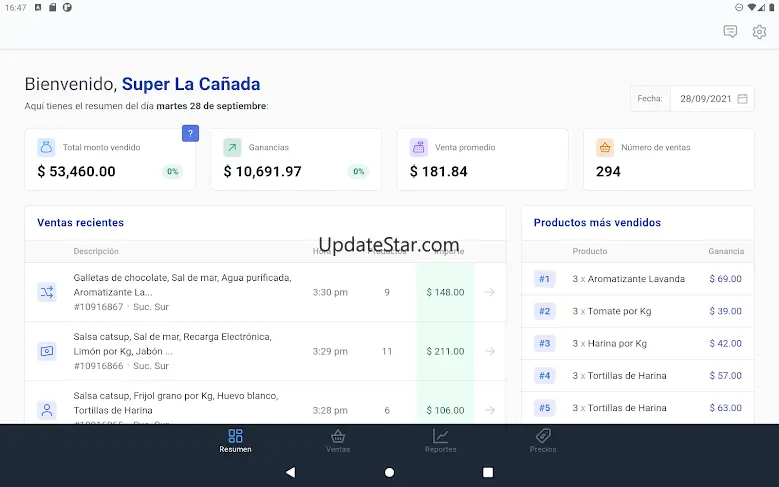Click the $ 53,460.00 total amount
Image resolution: width=779 pixels, height=487 pixels.
pyautogui.click(x=77, y=171)
